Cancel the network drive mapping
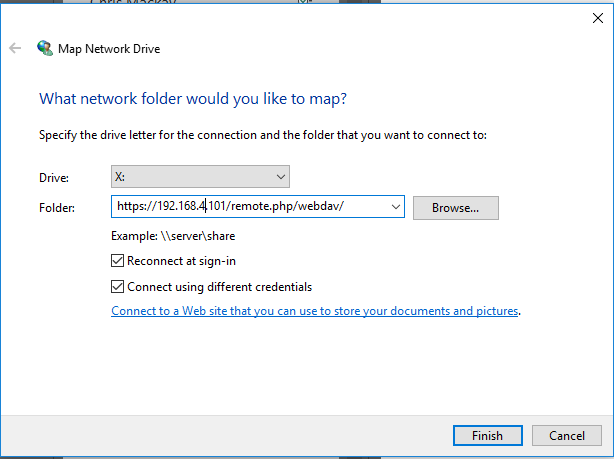 [x=567, y=436]
